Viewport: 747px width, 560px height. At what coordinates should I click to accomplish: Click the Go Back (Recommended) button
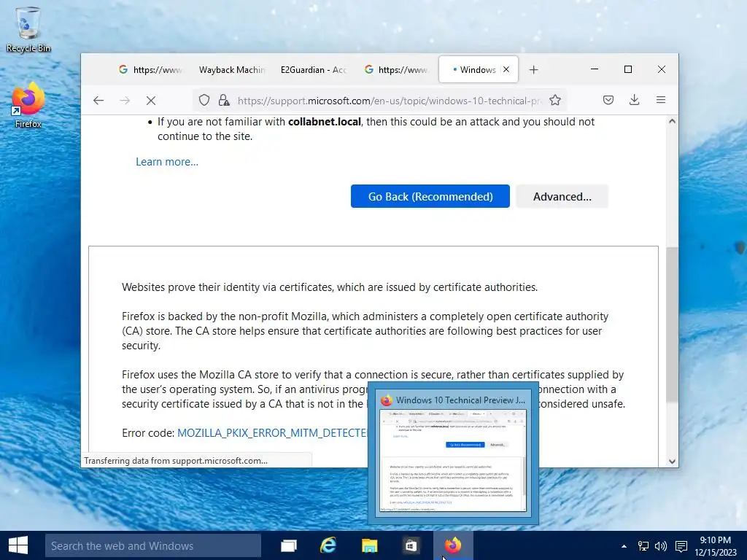click(x=430, y=196)
